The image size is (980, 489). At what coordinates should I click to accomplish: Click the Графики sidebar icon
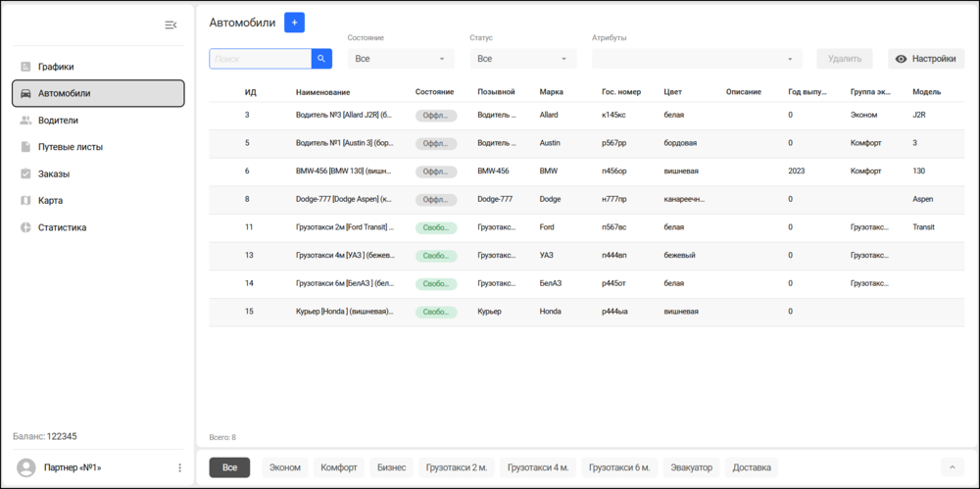coord(25,67)
